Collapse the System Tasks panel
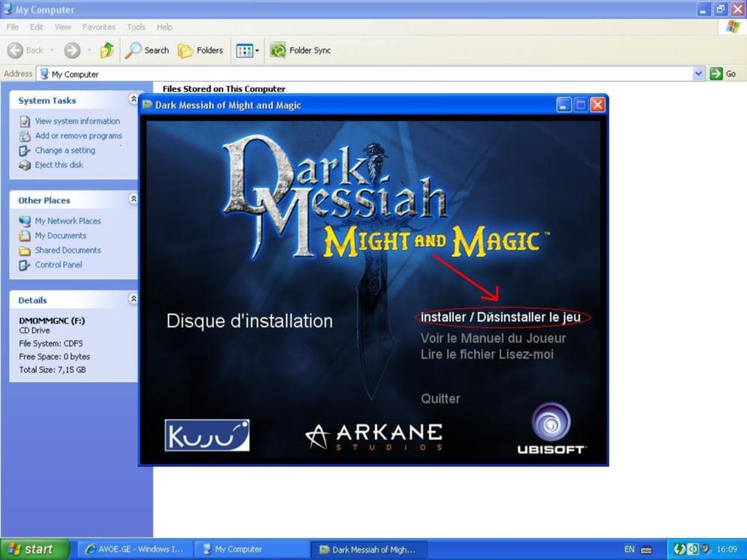The height and width of the screenshot is (560, 747). [x=134, y=99]
